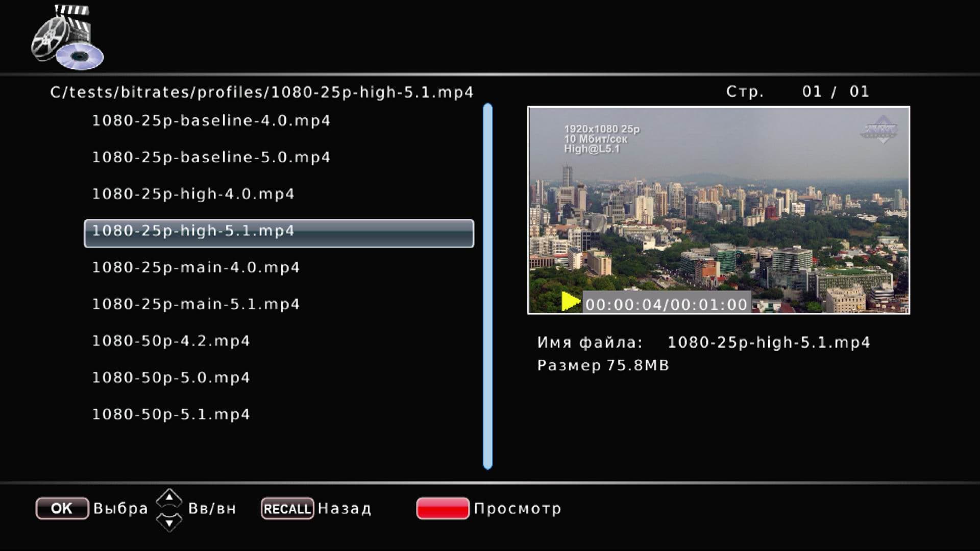Choose the highlighted 1080-25p-high-5.1.mp4 entry
Screen dimensions: 980x551
click(279, 233)
